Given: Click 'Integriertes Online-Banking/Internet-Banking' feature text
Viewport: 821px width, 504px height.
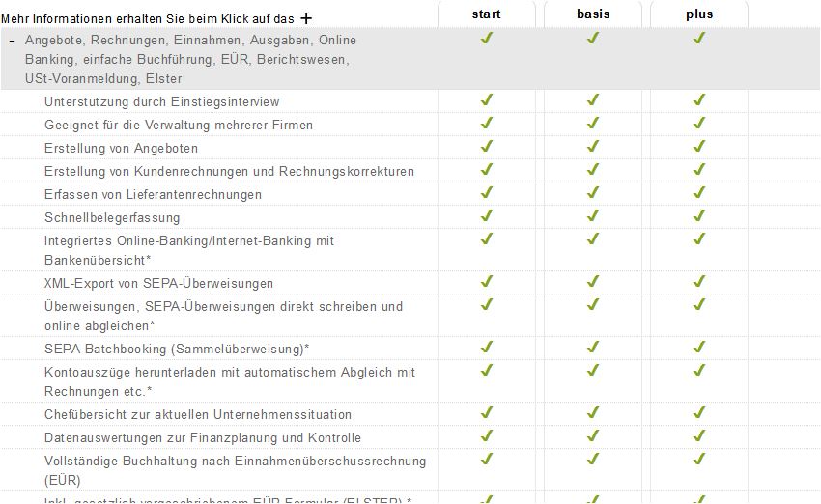Looking at the screenshot, I should click(189, 240).
